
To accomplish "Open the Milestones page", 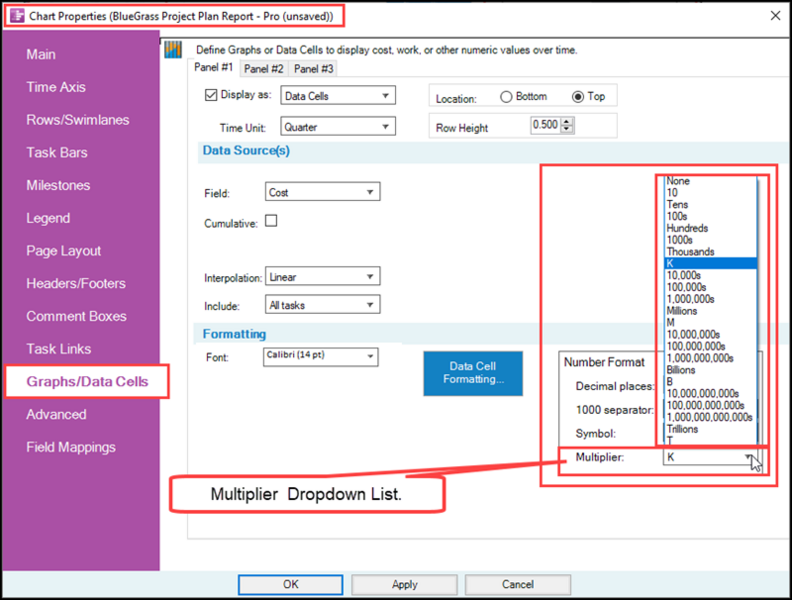I will pos(58,185).
